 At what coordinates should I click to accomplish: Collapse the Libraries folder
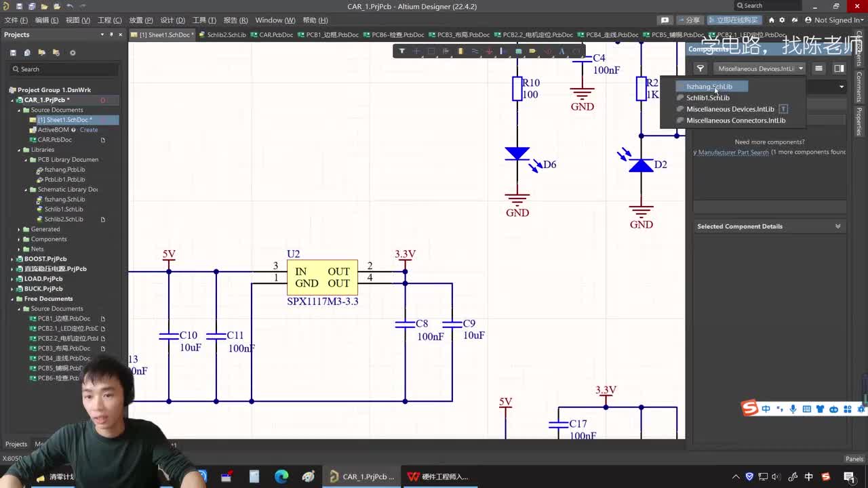click(19, 150)
